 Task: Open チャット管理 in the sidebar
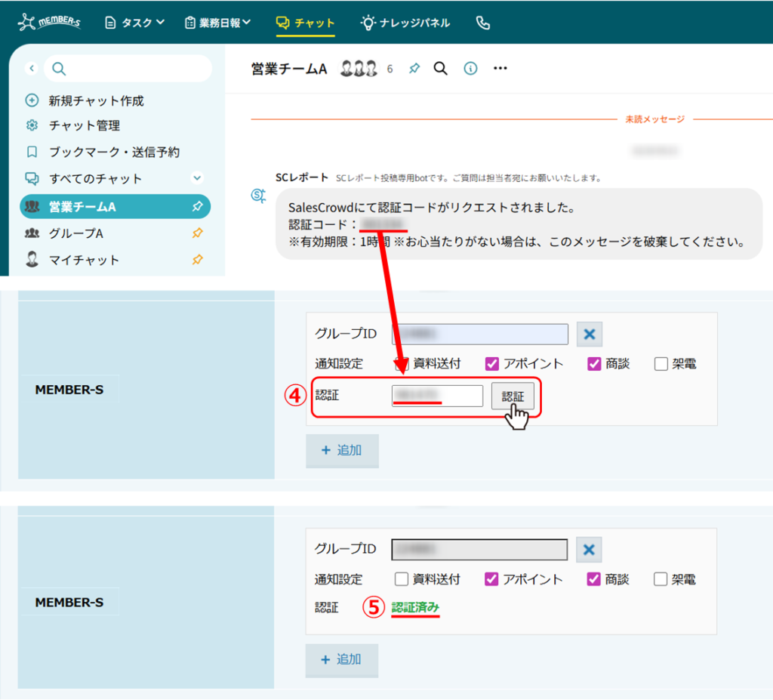(x=84, y=125)
